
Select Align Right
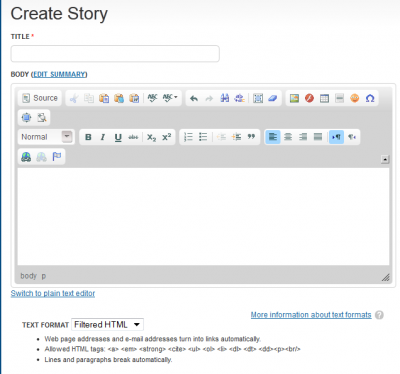click(303, 137)
